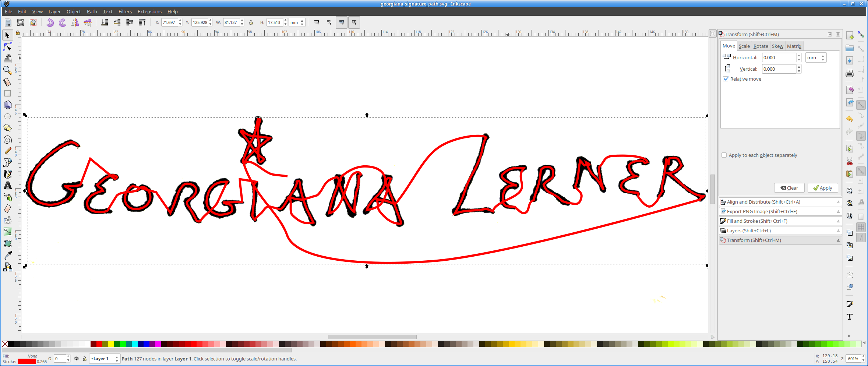Click the Apply button in Transform
This screenshot has width=868, height=366.
823,188
